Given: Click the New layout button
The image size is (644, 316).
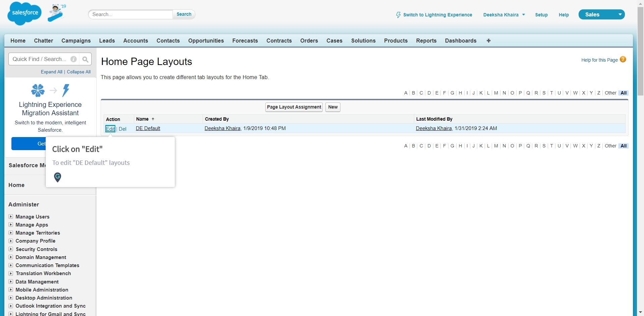Looking at the screenshot, I should 333,107.
